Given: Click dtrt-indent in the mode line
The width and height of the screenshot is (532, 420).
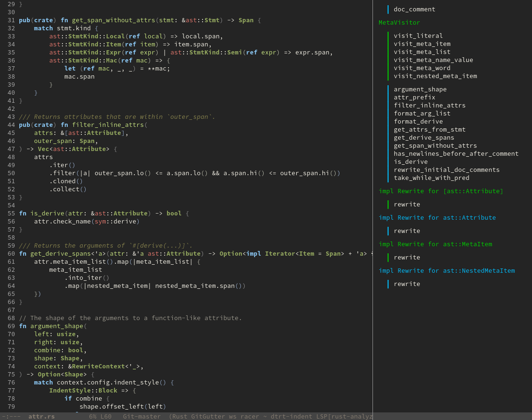Looking at the screenshot, I should [291, 416].
